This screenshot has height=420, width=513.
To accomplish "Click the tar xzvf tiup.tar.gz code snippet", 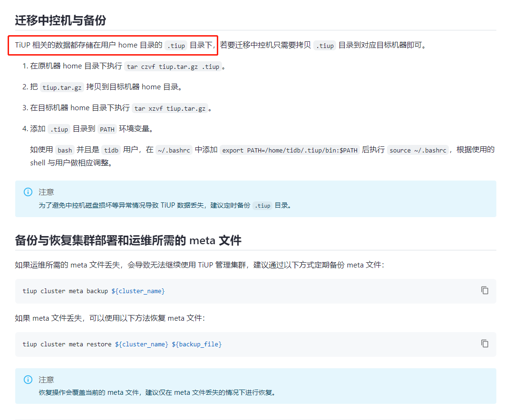I will (x=170, y=108).
